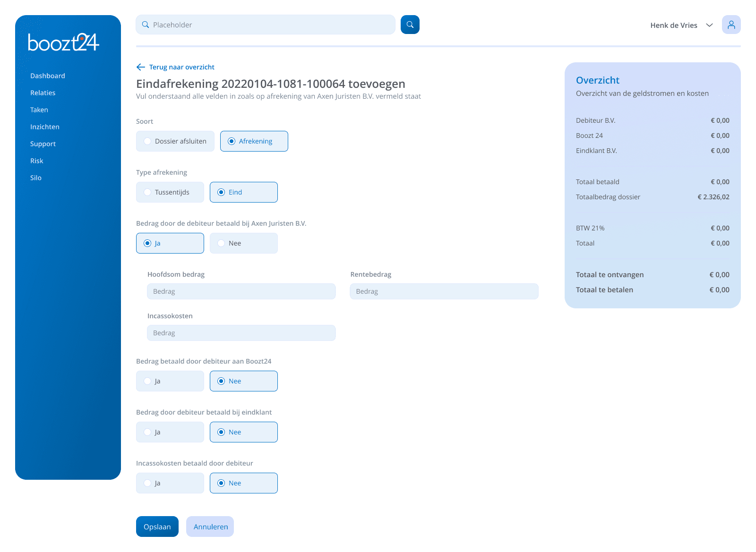This screenshot has height=552, width=756.
Task: Expand the Henk de Vries dropdown chevron
Action: tap(709, 25)
